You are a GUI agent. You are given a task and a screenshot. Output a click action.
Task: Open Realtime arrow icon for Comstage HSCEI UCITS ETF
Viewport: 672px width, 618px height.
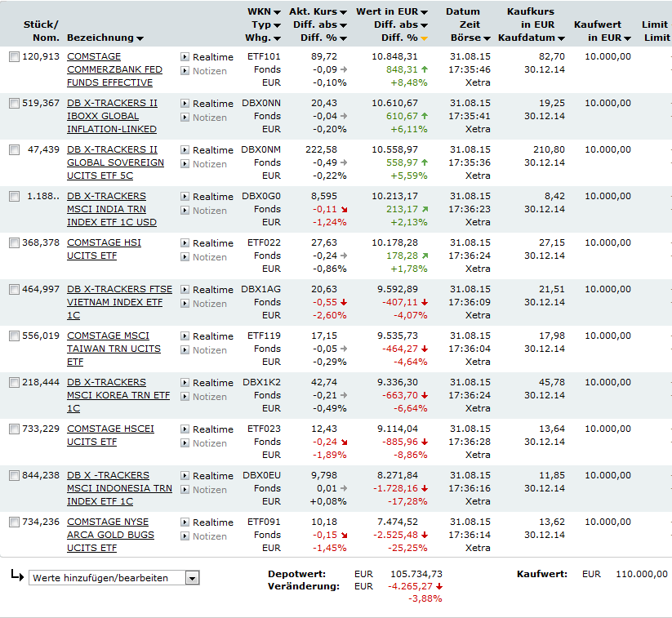tap(185, 429)
